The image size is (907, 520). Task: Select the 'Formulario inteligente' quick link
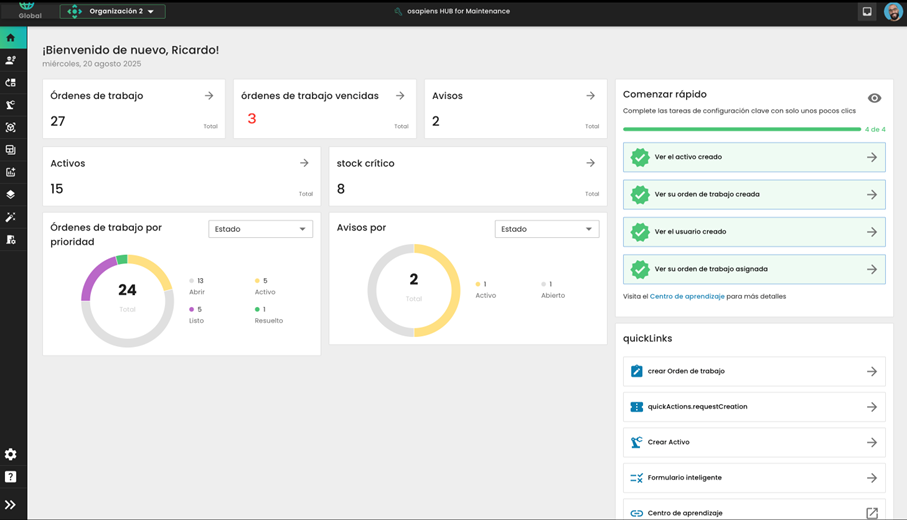753,478
